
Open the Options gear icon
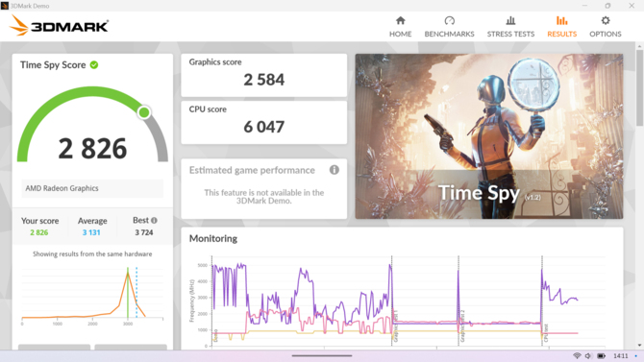[x=606, y=20]
